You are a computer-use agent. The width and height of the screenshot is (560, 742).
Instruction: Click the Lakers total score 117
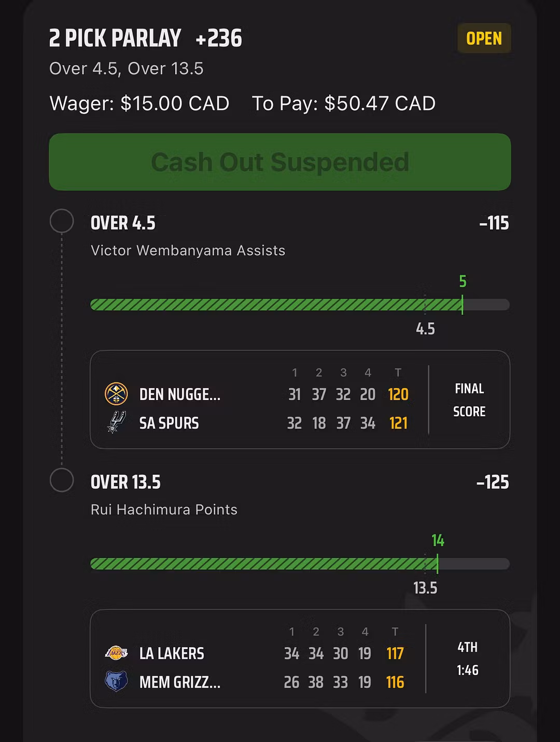[395, 653]
